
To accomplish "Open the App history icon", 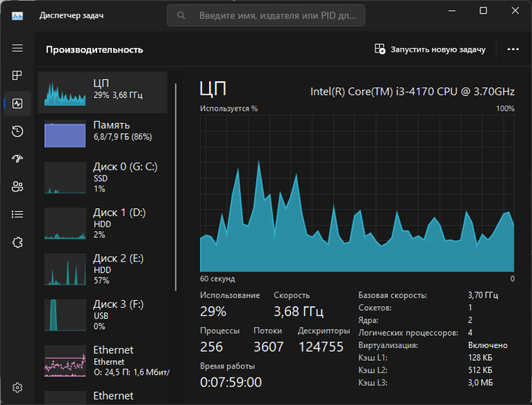I will pos(17,131).
